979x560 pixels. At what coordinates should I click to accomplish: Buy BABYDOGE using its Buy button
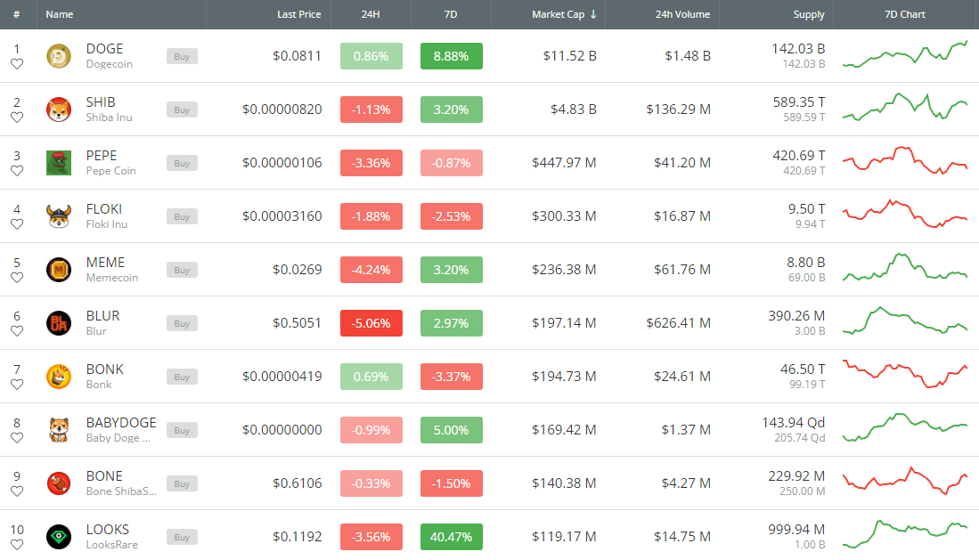click(182, 430)
